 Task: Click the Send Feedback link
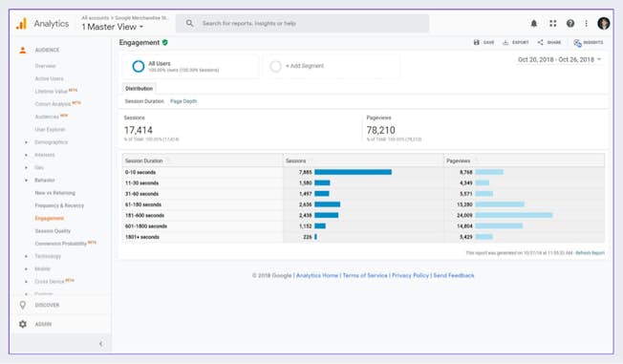tap(454, 275)
